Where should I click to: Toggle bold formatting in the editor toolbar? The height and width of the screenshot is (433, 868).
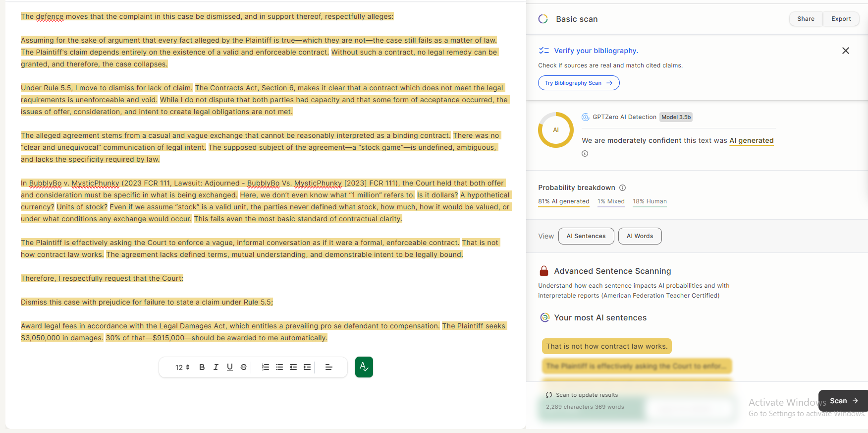point(202,367)
